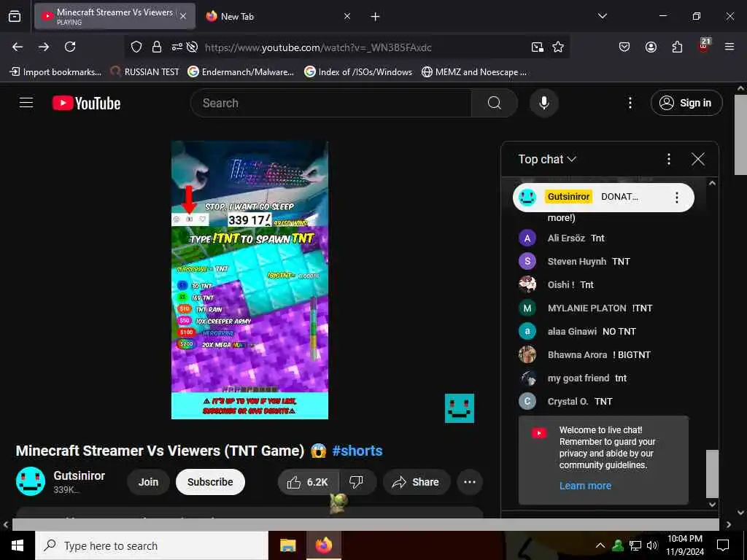The height and width of the screenshot is (560, 747).
Task: Open the Import bookmarks bookmark
Action: (x=55, y=72)
